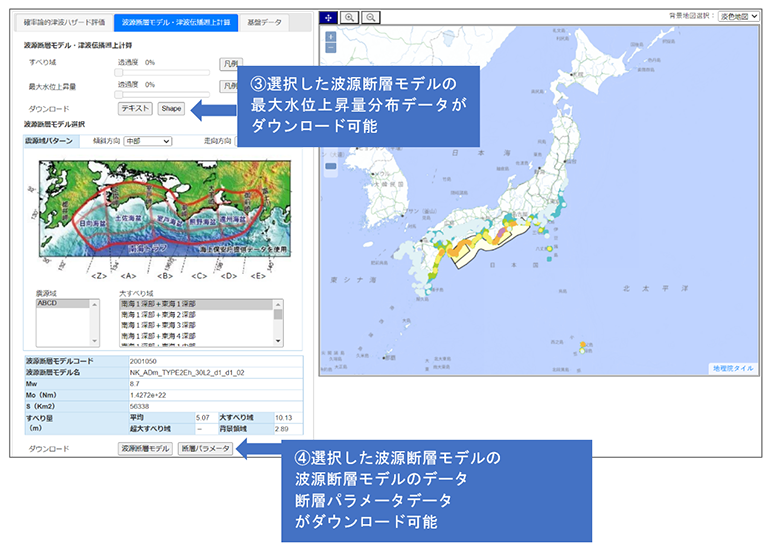780x552 pixels.
Task: Open the 基盤データ tab
Action: (265, 21)
